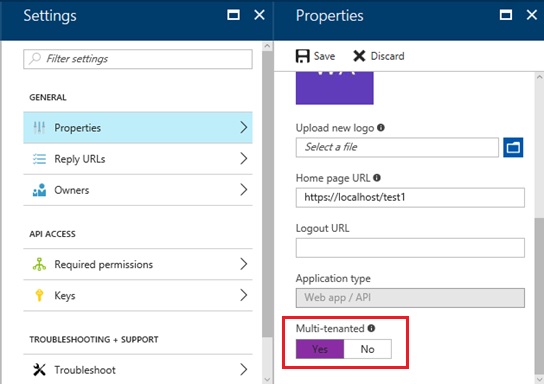Screen dimensions: 544x384
Task: Maximize the Properties blade
Action: point(505,15)
